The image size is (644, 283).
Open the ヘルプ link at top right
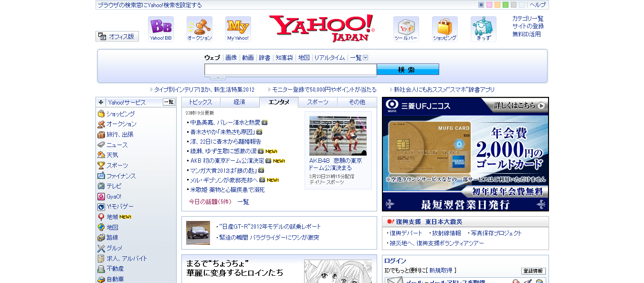coord(537,5)
